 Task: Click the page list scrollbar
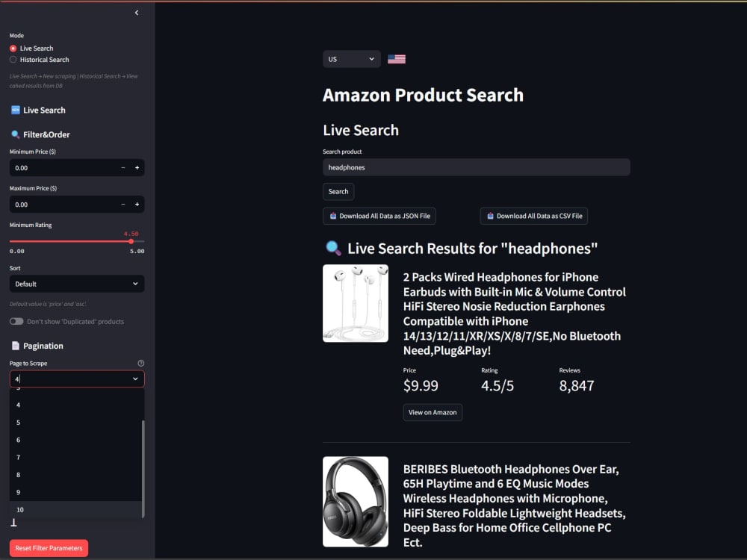(143, 469)
